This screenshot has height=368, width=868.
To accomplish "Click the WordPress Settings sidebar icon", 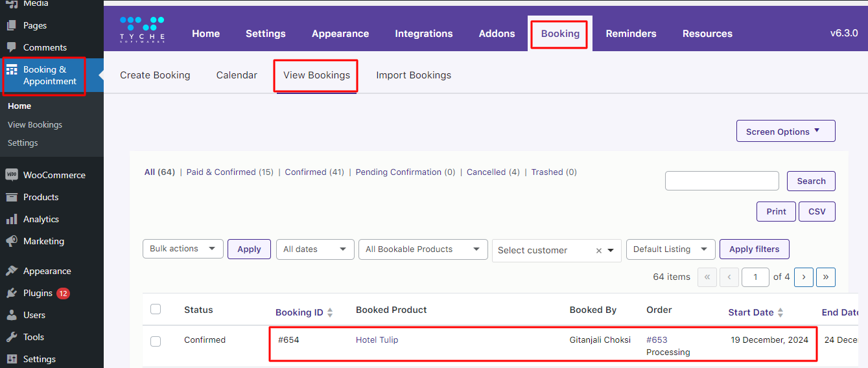I will tap(12, 359).
